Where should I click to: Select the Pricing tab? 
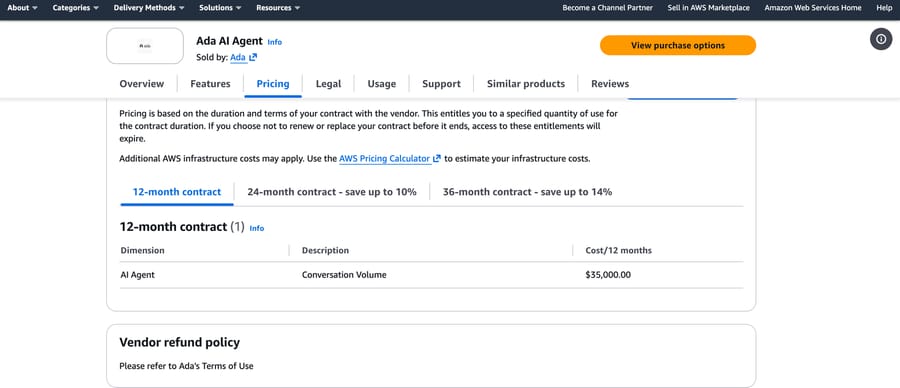click(x=273, y=84)
